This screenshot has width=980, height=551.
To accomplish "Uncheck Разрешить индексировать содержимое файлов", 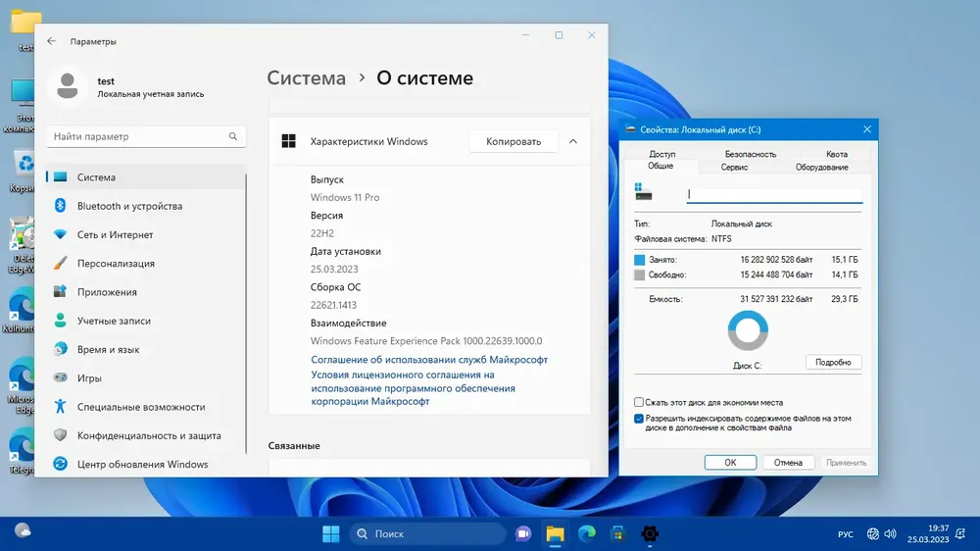I will (639, 419).
